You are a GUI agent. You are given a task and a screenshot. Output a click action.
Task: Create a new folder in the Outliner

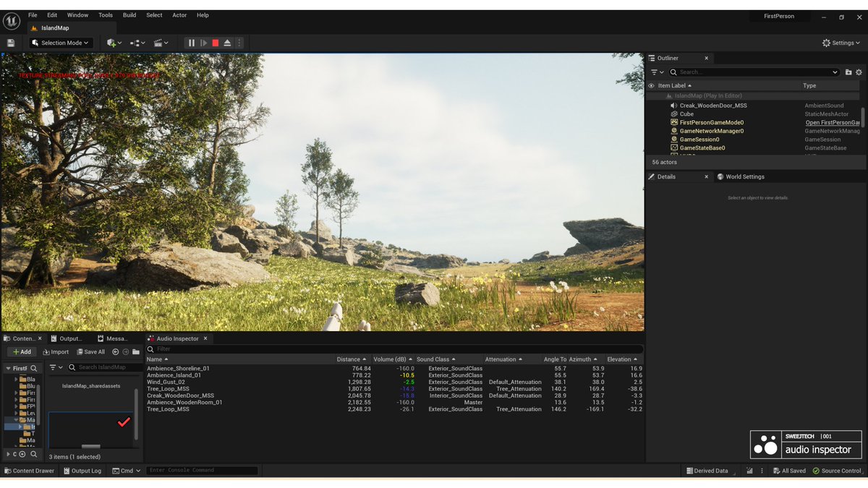click(x=848, y=72)
